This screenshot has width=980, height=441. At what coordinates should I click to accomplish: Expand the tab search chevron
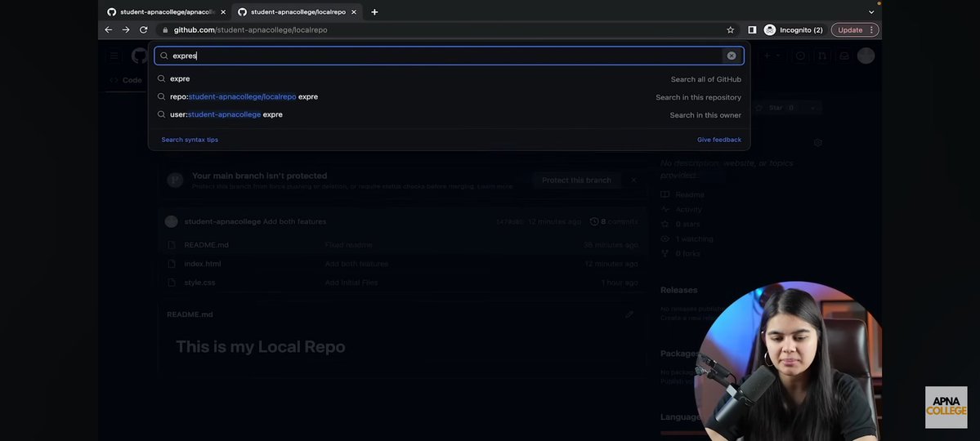pyautogui.click(x=871, y=12)
